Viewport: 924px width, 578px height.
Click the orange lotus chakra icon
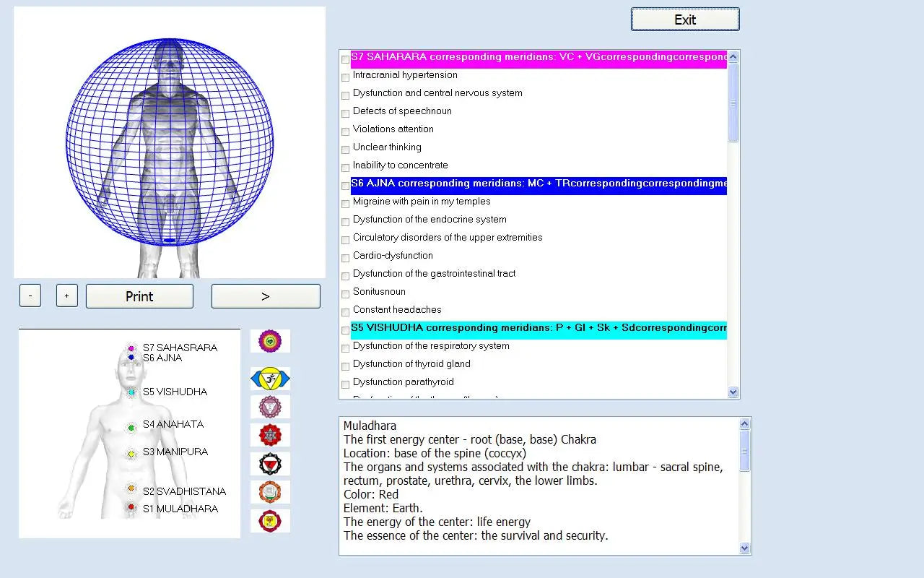pyautogui.click(x=270, y=492)
